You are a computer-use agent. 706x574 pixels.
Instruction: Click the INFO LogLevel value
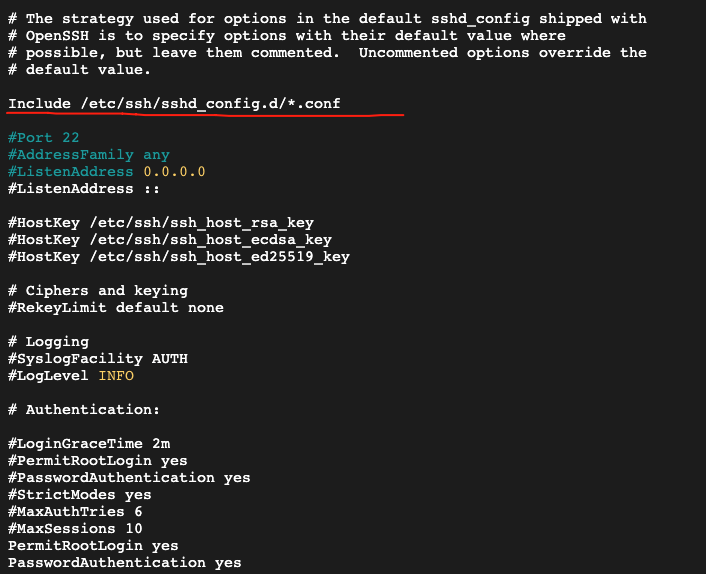tap(116, 376)
